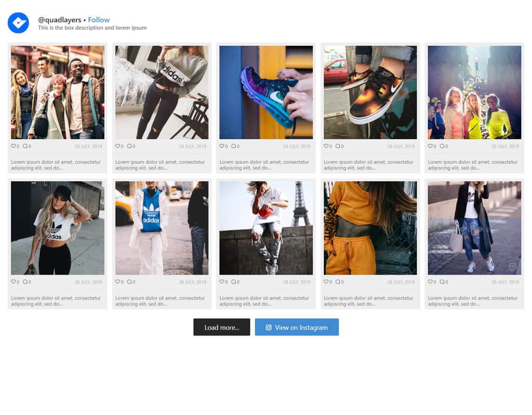This screenshot has height=415, width=532.
Task: Click the box description text under @quadlayers
Action: 93,28
